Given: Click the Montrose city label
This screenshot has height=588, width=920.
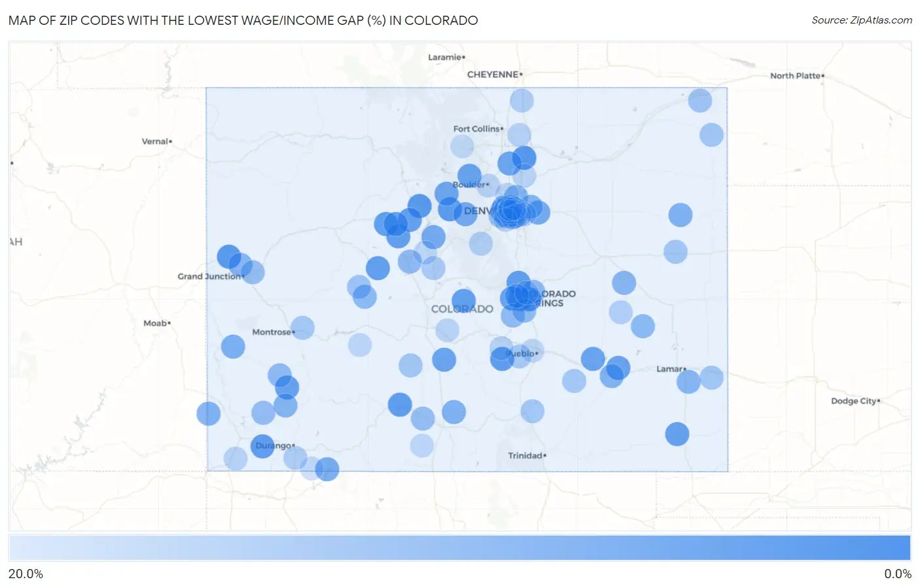Looking at the screenshot, I should click(274, 332).
